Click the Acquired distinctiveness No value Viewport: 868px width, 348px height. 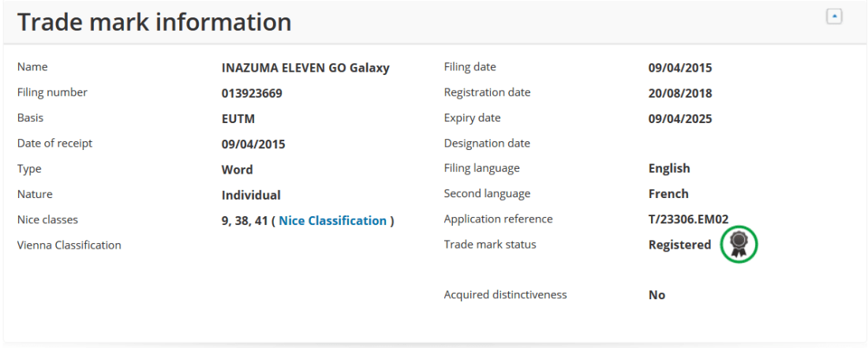pos(657,295)
